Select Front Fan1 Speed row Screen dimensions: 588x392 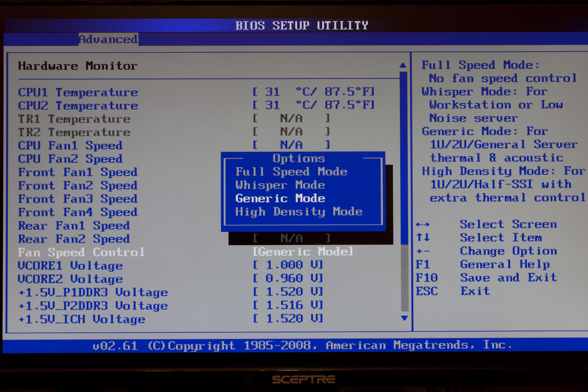click(x=78, y=172)
